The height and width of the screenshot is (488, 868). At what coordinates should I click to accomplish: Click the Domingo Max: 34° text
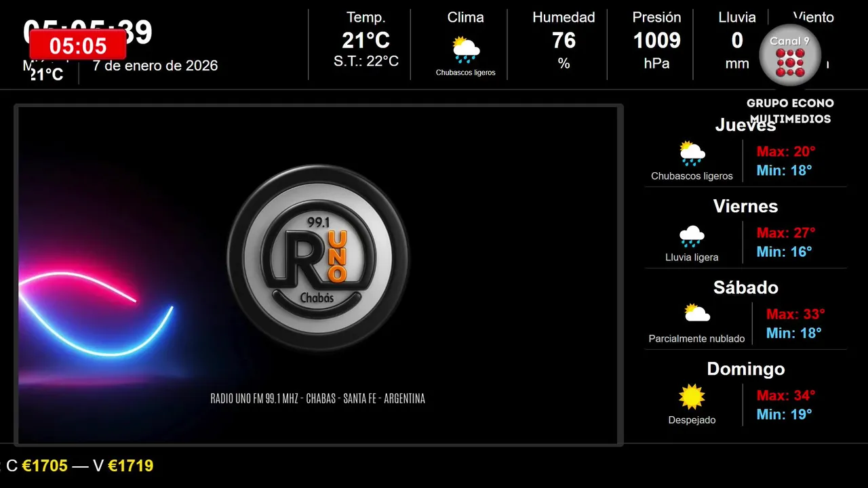[x=786, y=396]
